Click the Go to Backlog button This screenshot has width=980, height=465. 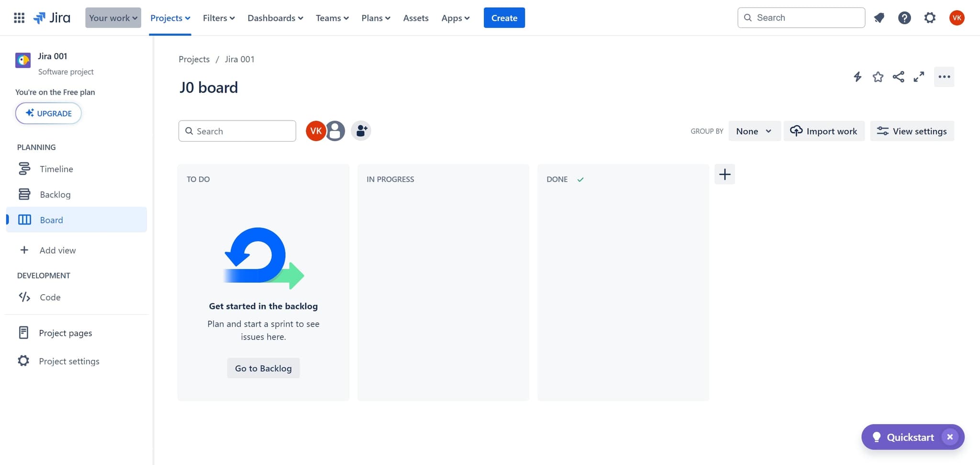coord(263,368)
